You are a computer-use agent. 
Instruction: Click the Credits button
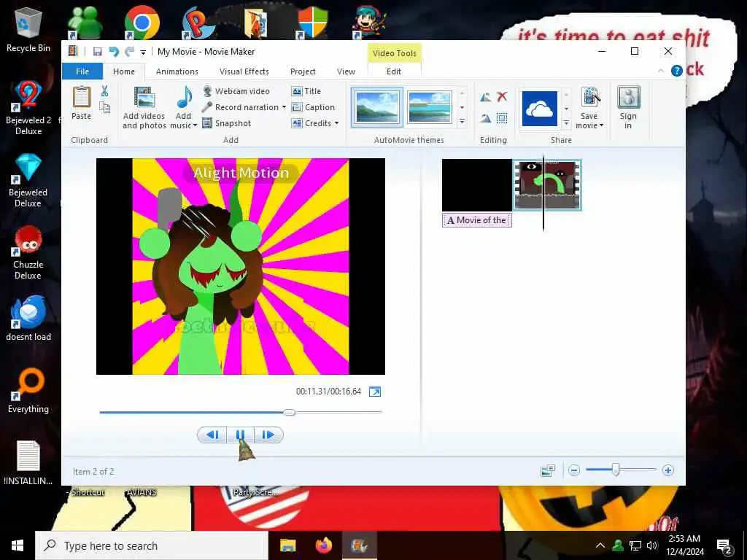pyautogui.click(x=311, y=123)
